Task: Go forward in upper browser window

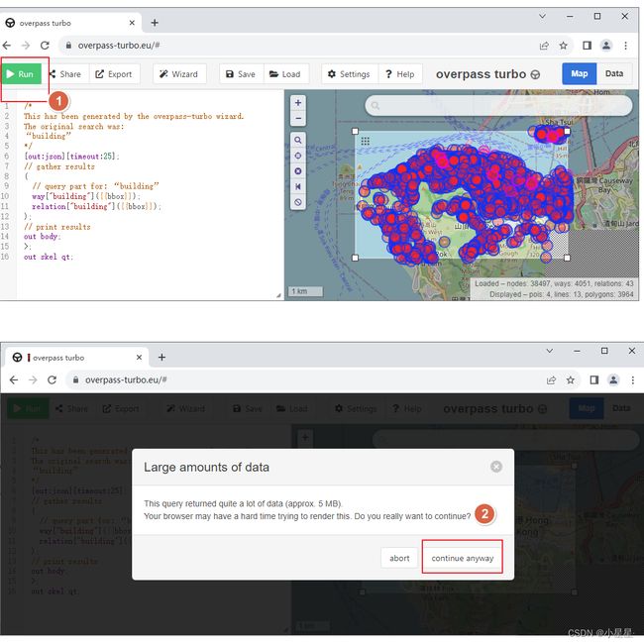Action: [26, 46]
